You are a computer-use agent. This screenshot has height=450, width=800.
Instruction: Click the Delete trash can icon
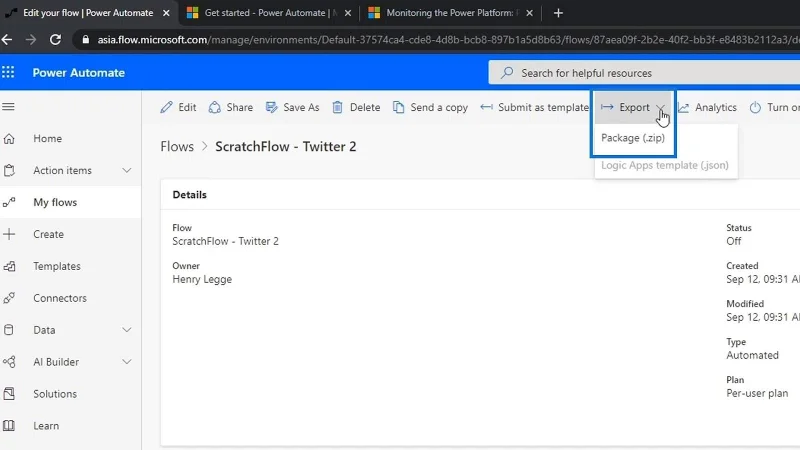point(337,107)
